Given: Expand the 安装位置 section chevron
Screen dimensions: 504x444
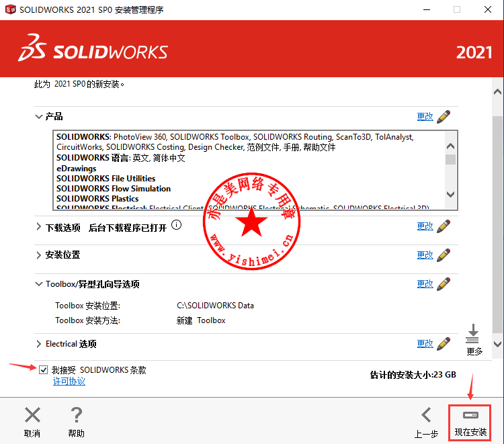Looking at the screenshot, I should pos(38,255).
